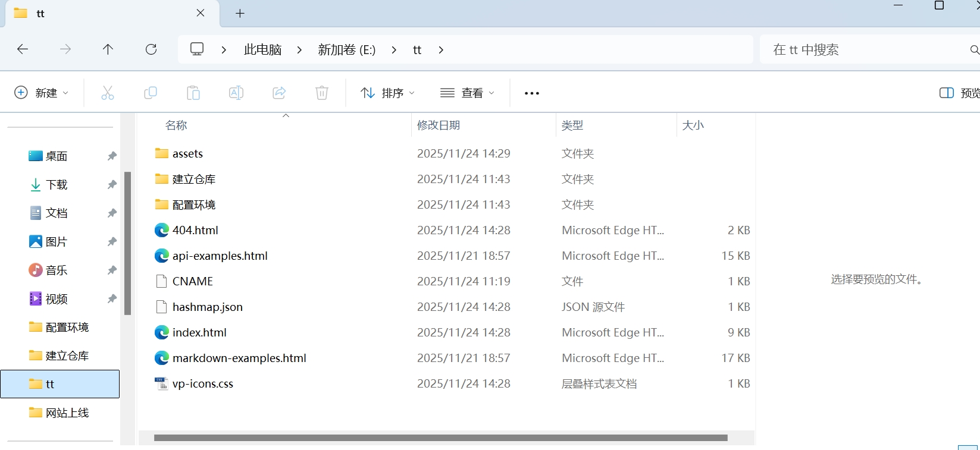Expand the chevron after tt in breadcrumb
The width and height of the screenshot is (980, 450).
point(441,50)
